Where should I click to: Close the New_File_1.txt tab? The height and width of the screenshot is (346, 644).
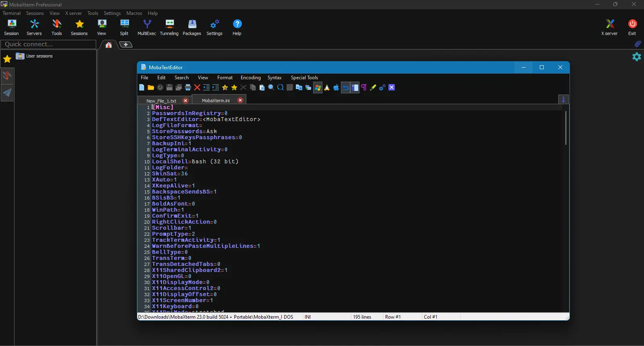(x=186, y=101)
